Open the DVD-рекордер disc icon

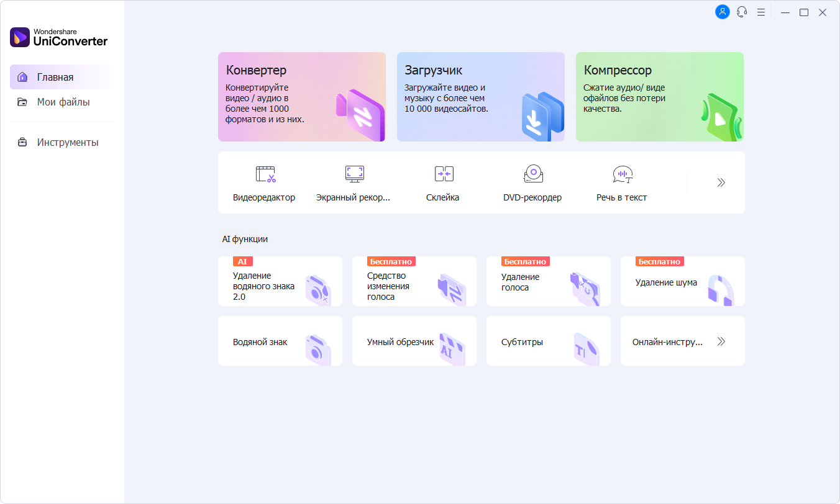point(533,174)
